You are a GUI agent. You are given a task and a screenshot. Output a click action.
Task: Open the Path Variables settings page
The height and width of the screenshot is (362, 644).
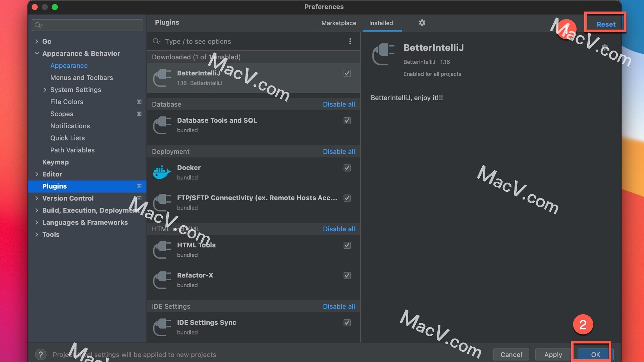(72, 150)
